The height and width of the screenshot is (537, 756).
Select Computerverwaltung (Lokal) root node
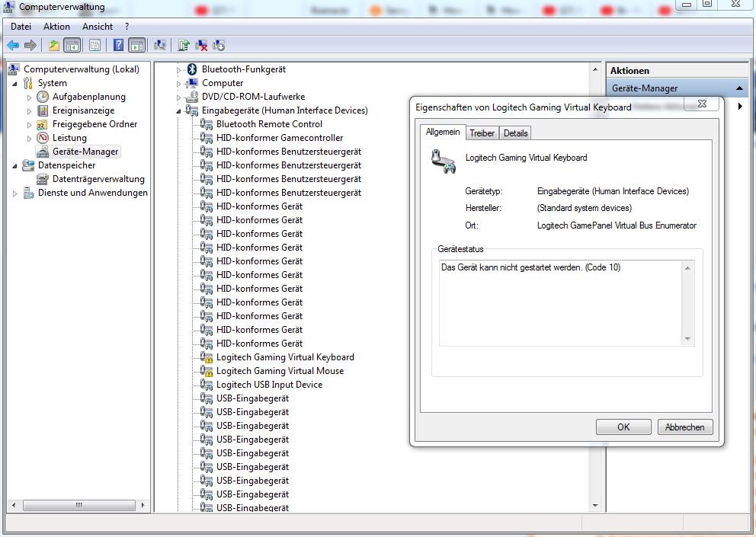pos(82,69)
